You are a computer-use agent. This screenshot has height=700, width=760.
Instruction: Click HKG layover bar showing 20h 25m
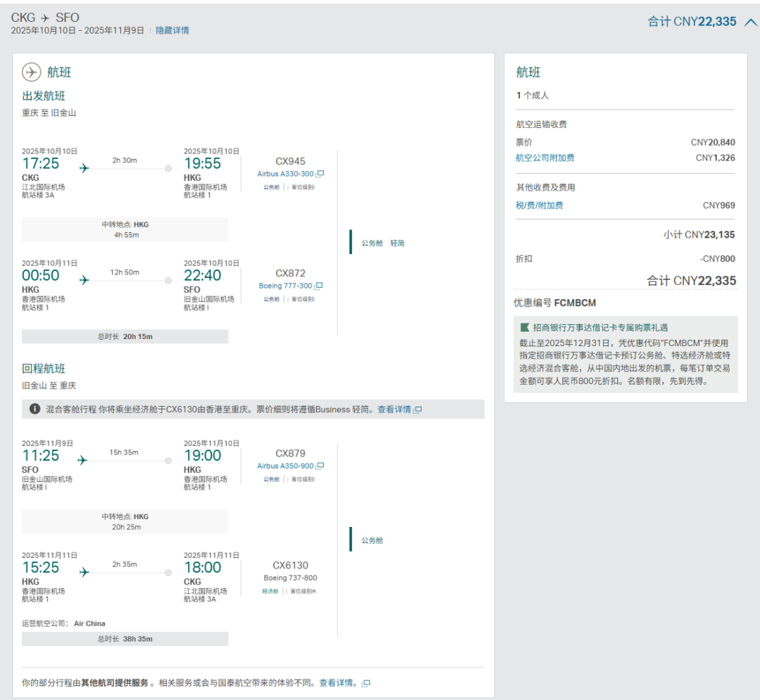pos(125,521)
